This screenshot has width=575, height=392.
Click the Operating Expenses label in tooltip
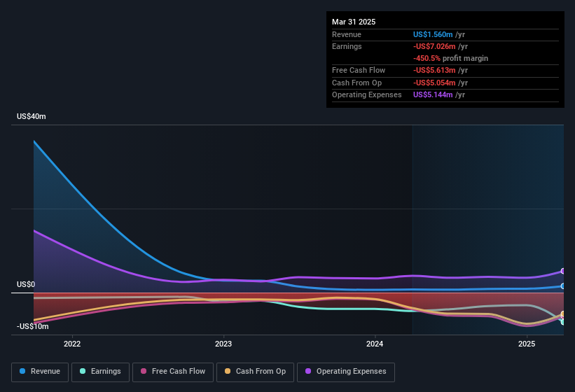click(367, 95)
